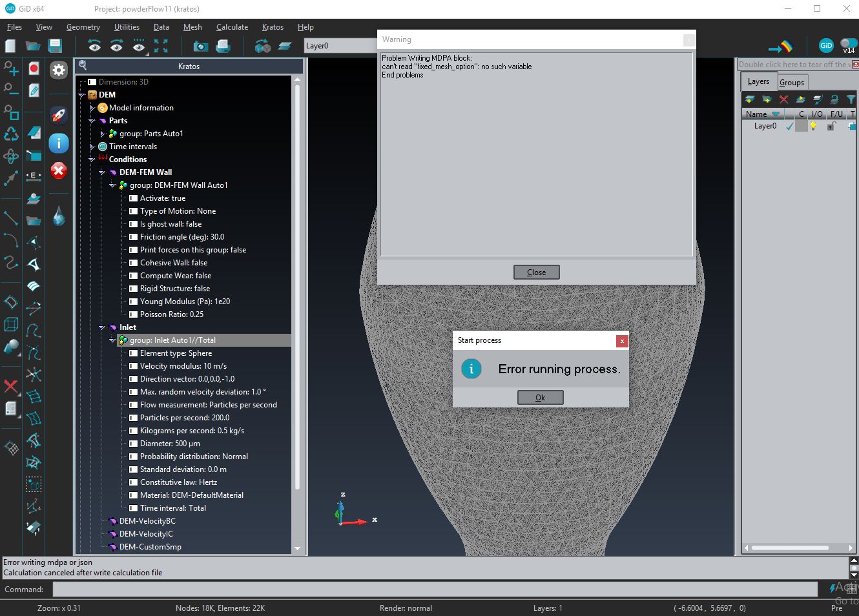Dismiss the Error running process dialog with Ok
Screen dimensions: 859x616
[x=540, y=396]
